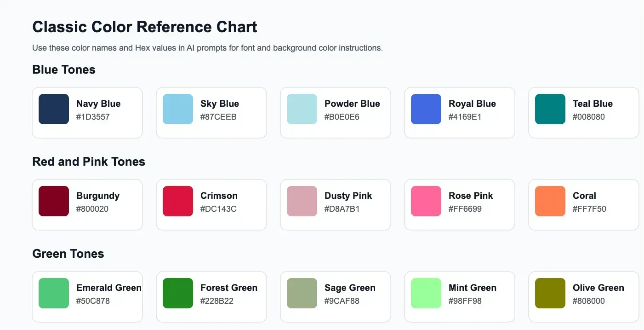Select the hex value #800020

tap(92, 209)
